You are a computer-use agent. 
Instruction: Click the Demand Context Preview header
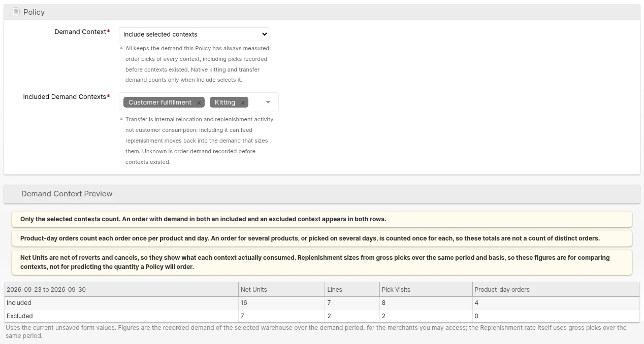pyautogui.click(x=322, y=194)
